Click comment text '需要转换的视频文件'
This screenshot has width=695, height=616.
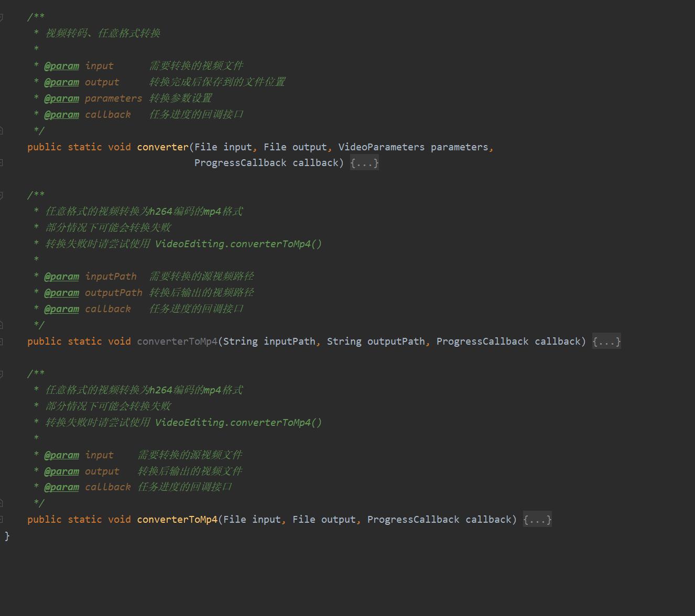tap(197, 65)
